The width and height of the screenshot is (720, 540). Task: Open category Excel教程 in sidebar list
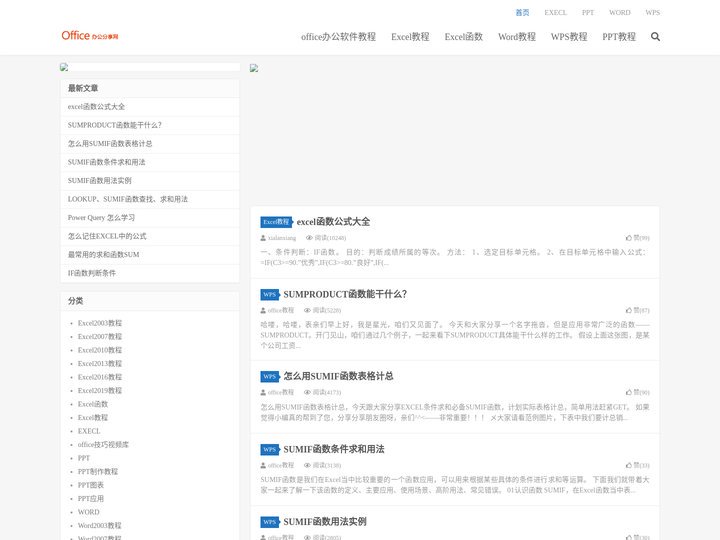tap(93, 418)
